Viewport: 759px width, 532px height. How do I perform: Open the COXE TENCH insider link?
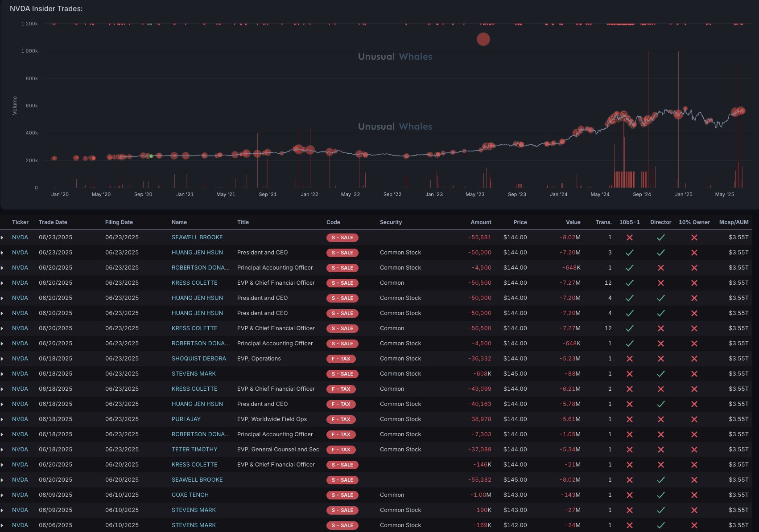[x=190, y=495]
